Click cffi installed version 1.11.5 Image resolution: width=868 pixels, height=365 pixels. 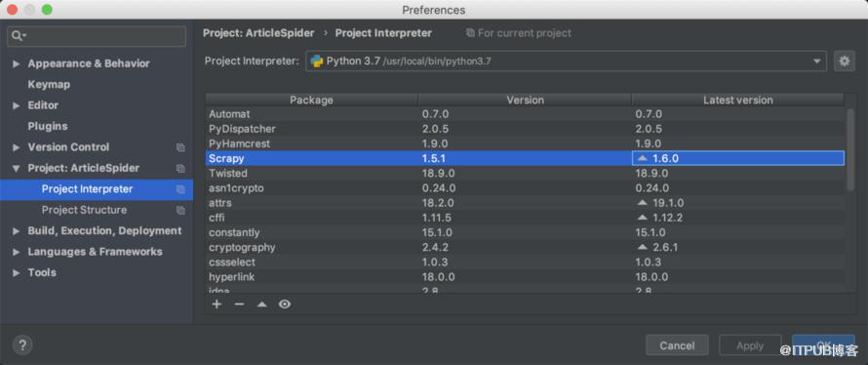pyautogui.click(x=437, y=219)
